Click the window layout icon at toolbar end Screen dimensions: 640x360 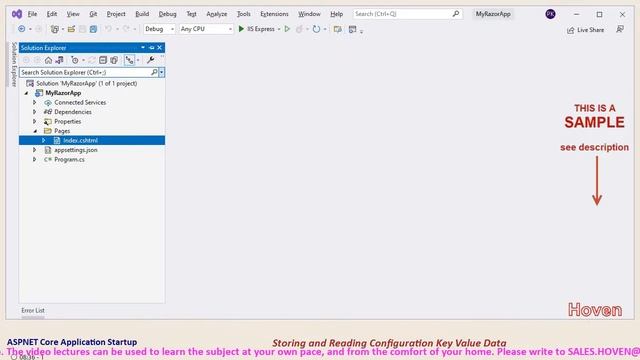pyautogui.click(x=353, y=29)
